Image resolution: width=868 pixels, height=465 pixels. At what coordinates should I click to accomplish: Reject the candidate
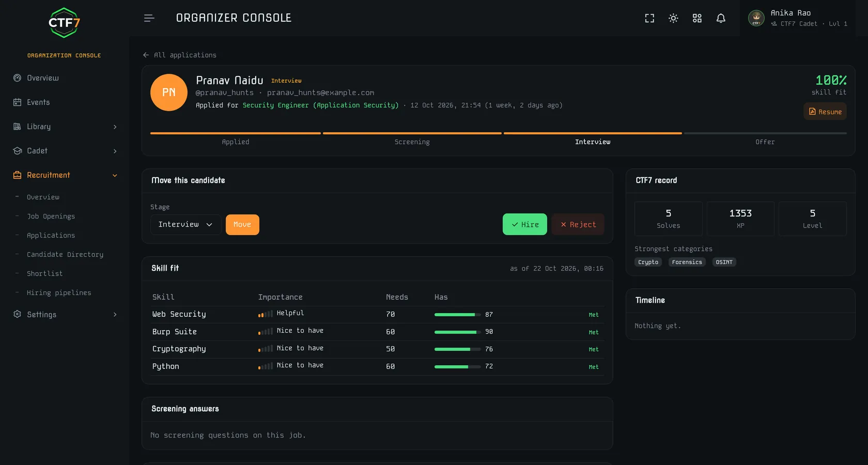click(578, 224)
